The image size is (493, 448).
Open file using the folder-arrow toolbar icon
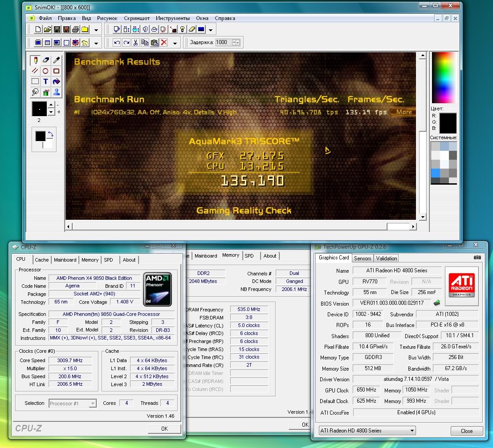coord(48,29)
